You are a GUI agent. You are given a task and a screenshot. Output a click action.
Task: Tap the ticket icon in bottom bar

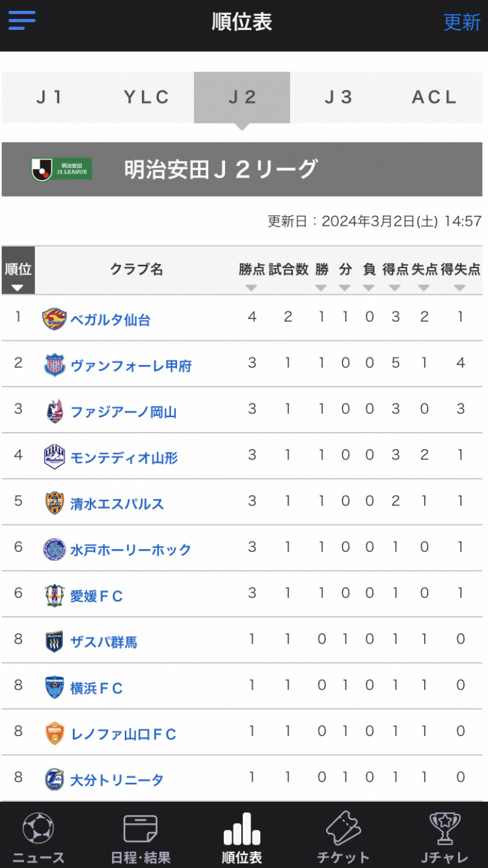343,828
